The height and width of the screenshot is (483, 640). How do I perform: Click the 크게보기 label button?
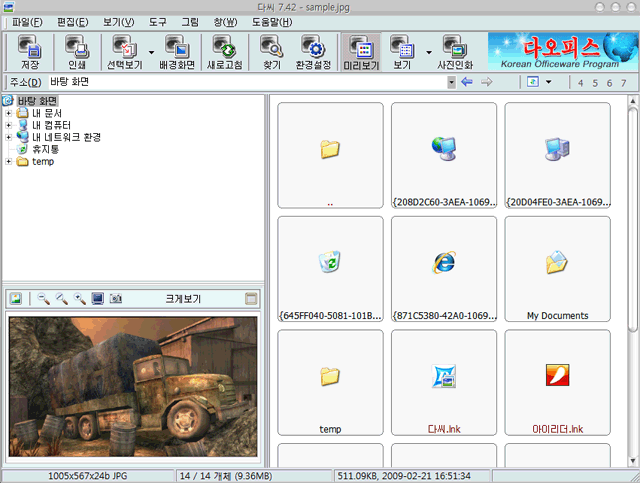tap(183, 299)
